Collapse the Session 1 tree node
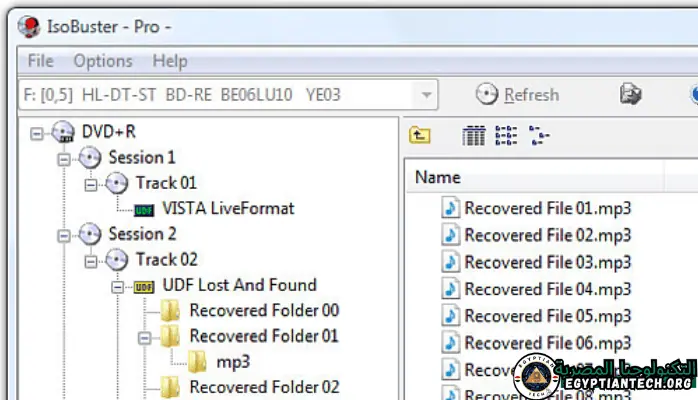Screen dimensions: 698x400 pyautogui.click(x=64, y=158)
